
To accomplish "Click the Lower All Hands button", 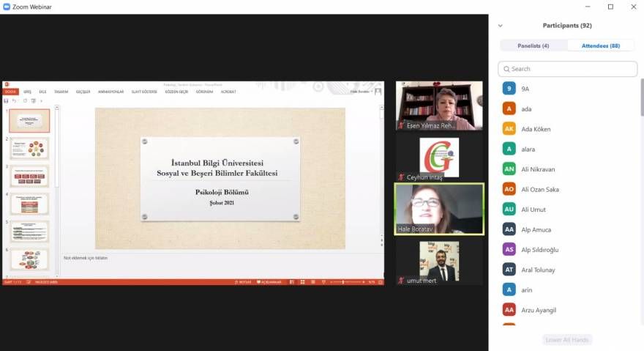I will point(567,340).
